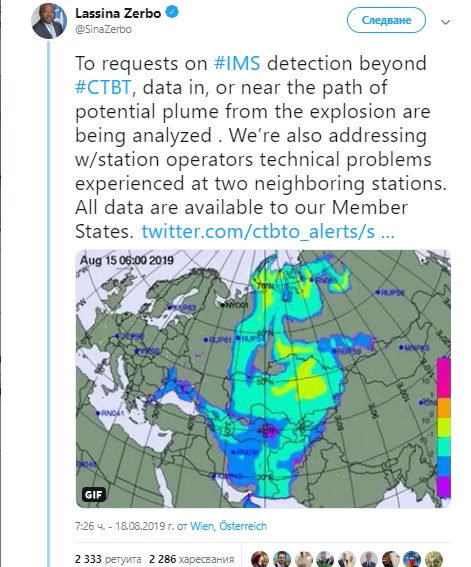This screenshot has height=567, width=471.
Task: Click Lassina Zerbo's profile avatar
Action: tap(49, 21)
